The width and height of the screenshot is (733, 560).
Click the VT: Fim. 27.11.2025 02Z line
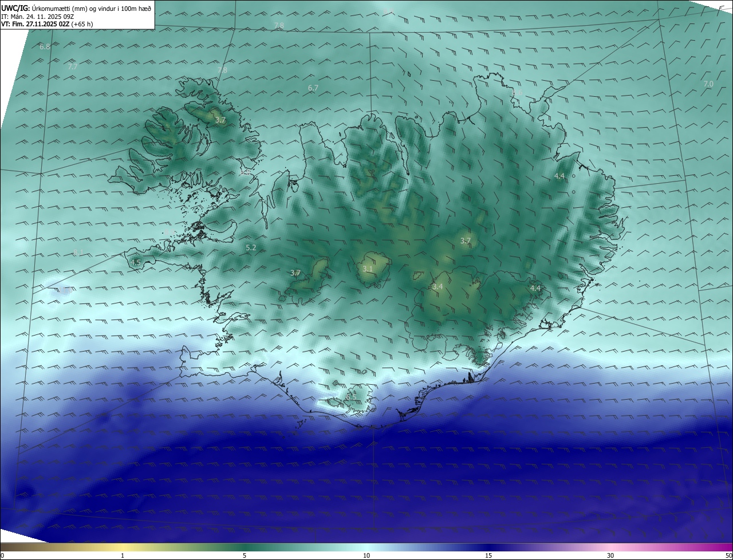tap(47, 24)
